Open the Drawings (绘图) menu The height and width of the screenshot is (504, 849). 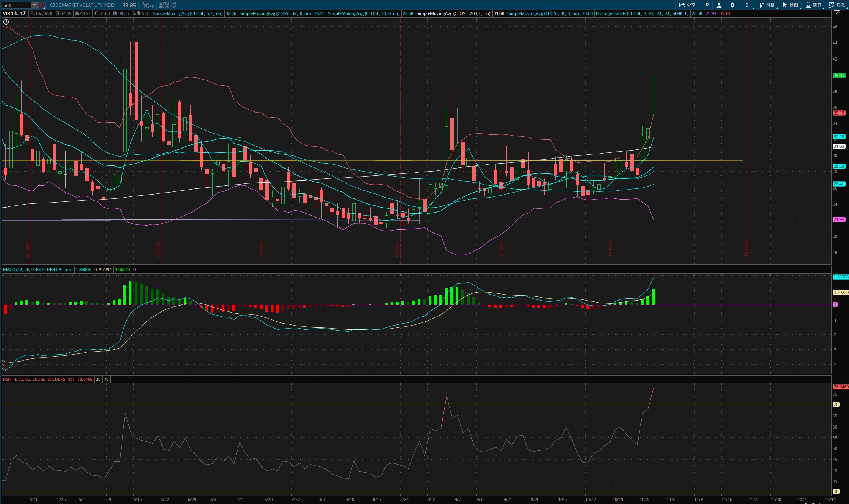pos(790,5)
